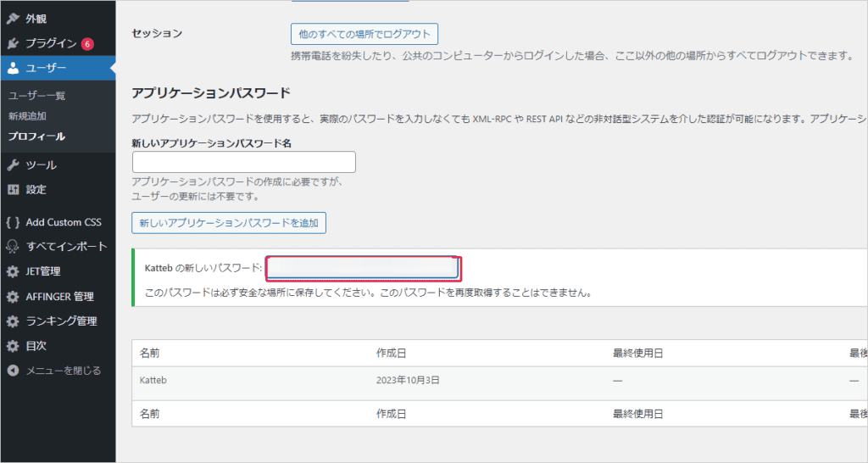The height and width of the screenshot is (463, 868).
Task: Click the AFFINGER 管理 gear icon
Action: [13, 297]
